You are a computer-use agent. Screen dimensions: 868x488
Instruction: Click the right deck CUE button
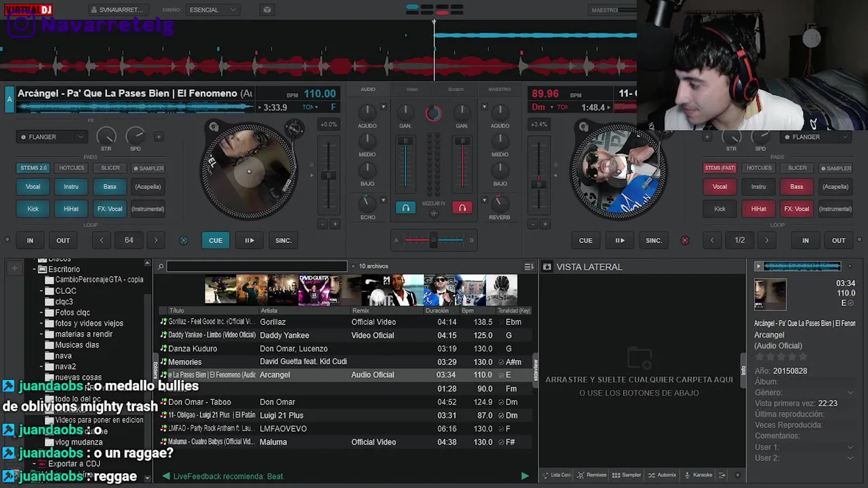[585, 240]
